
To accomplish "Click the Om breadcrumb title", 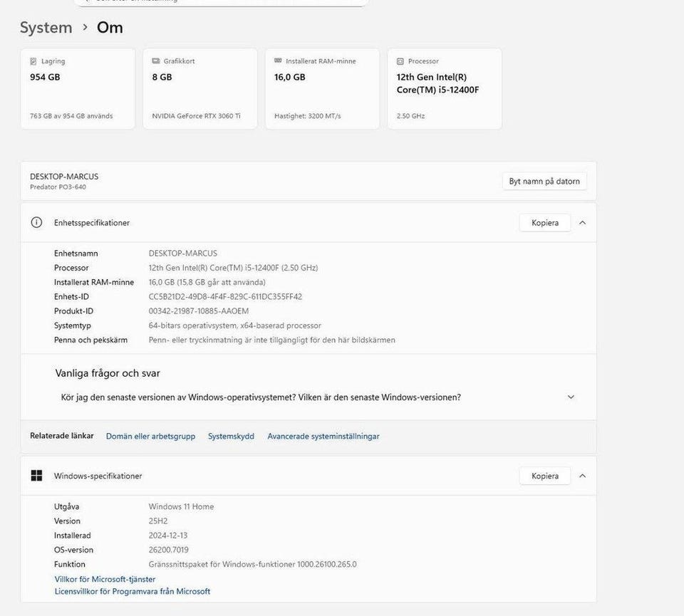I will (x=110, y=28).
